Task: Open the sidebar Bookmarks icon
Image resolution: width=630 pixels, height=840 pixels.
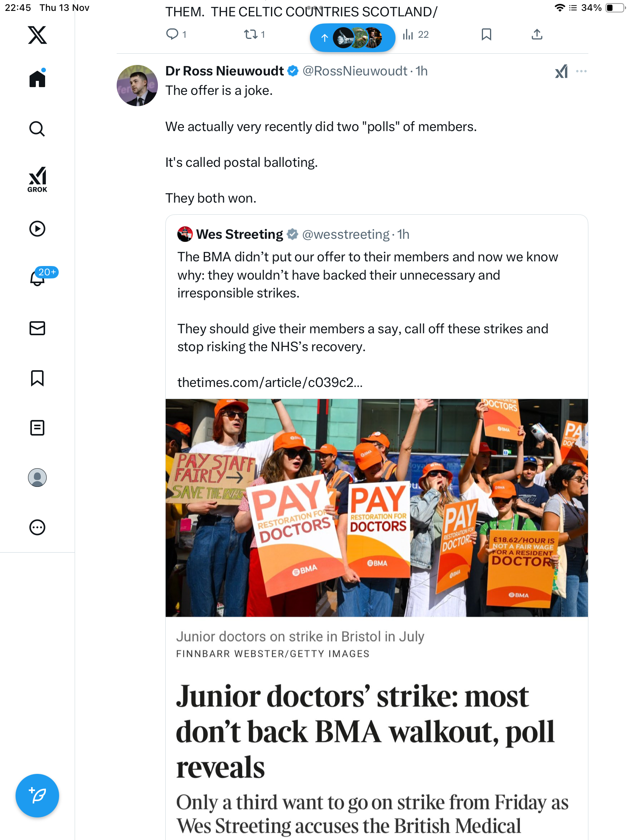Action: [37, 378]
